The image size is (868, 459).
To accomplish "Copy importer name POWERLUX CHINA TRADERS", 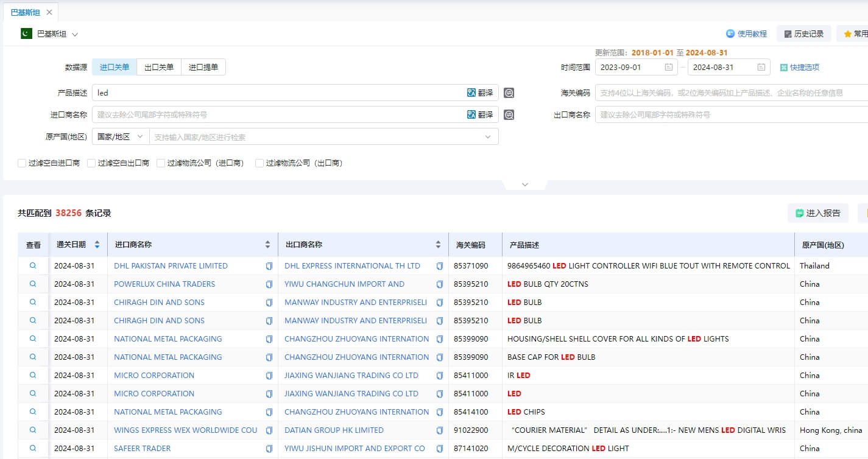I will tap(269, 284).
